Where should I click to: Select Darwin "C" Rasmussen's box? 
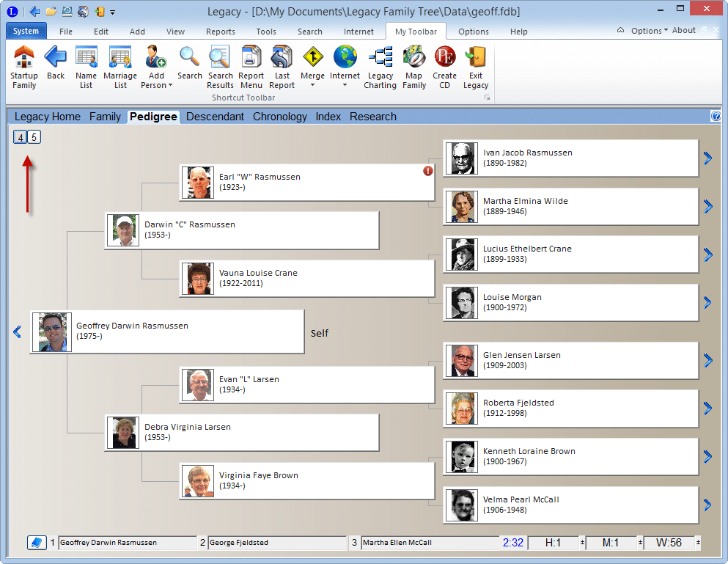[242, 230]
